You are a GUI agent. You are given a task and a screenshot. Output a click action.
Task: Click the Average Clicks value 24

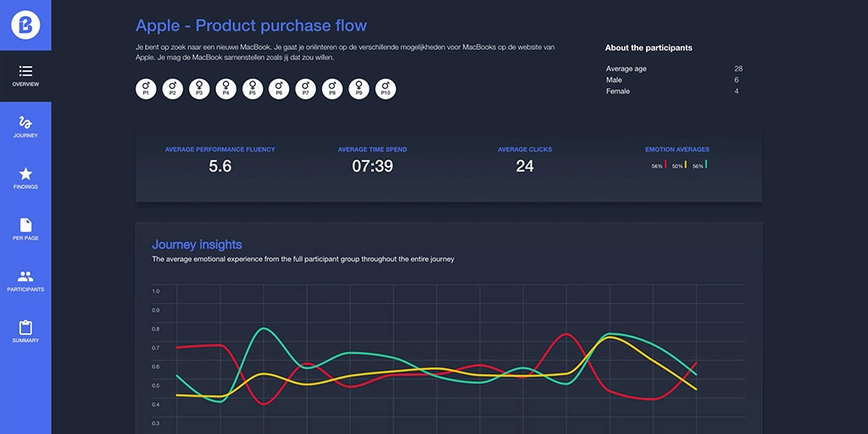click(525, 166)
